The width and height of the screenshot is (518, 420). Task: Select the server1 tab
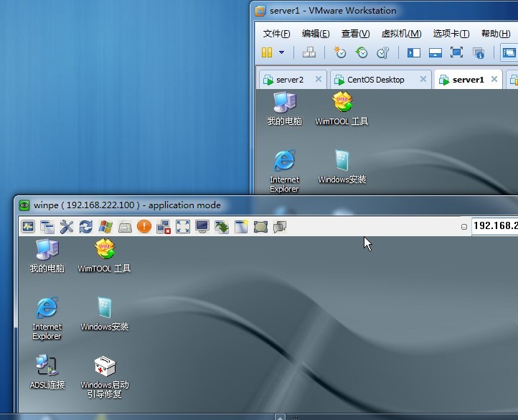468,80
